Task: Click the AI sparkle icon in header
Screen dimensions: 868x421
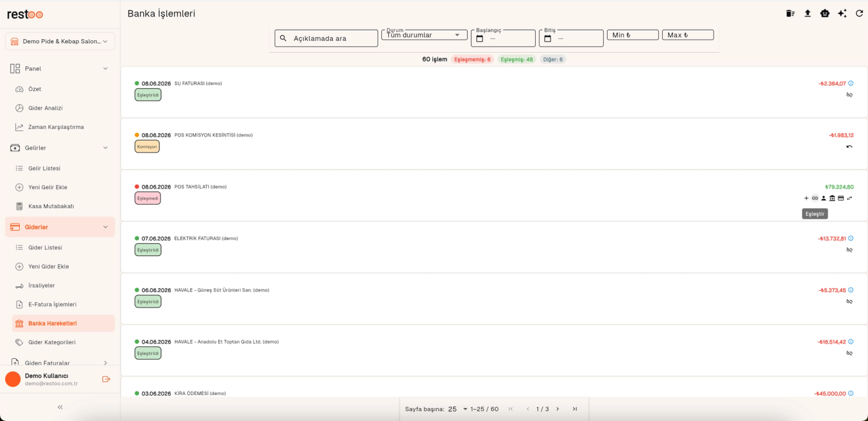Action: pyautogui.click(x=842, y=14)
